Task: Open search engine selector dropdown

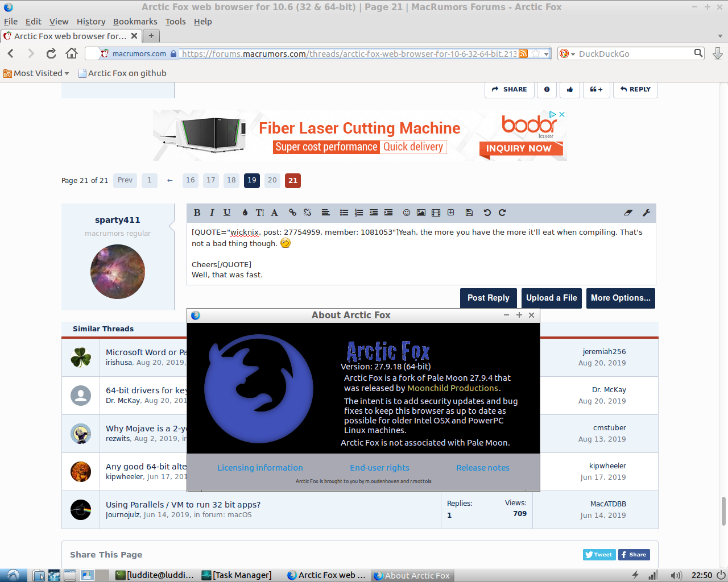Action: tap(566, 53)
